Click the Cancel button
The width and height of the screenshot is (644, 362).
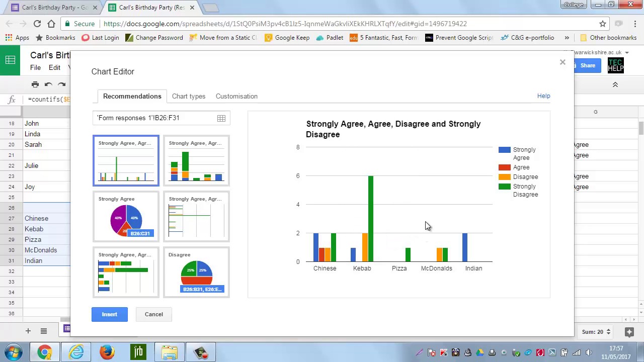tap(154, 314)
